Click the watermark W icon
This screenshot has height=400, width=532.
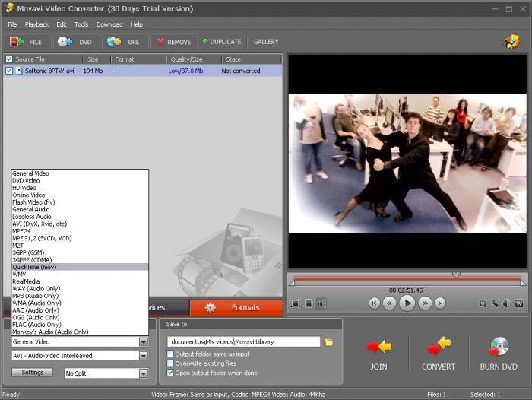519,303
